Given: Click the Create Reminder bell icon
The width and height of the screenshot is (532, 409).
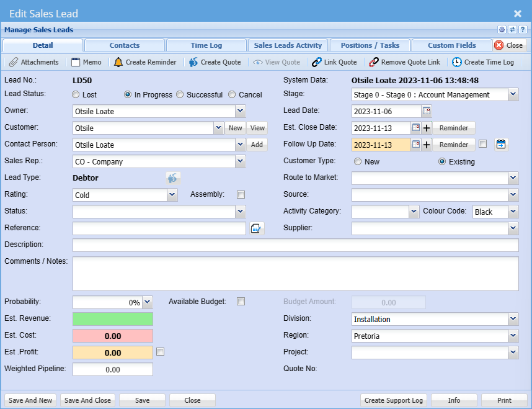Looking at the screenshot, I should tap(118, 62).
